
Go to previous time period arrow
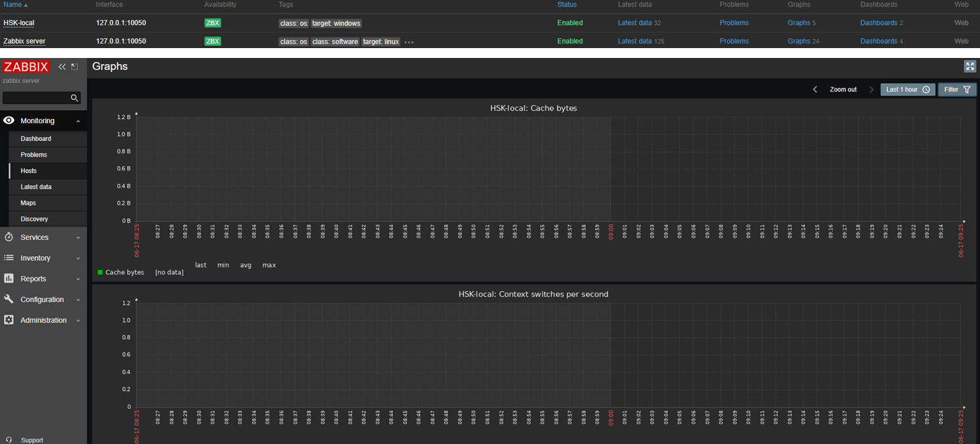pos(815,90)
